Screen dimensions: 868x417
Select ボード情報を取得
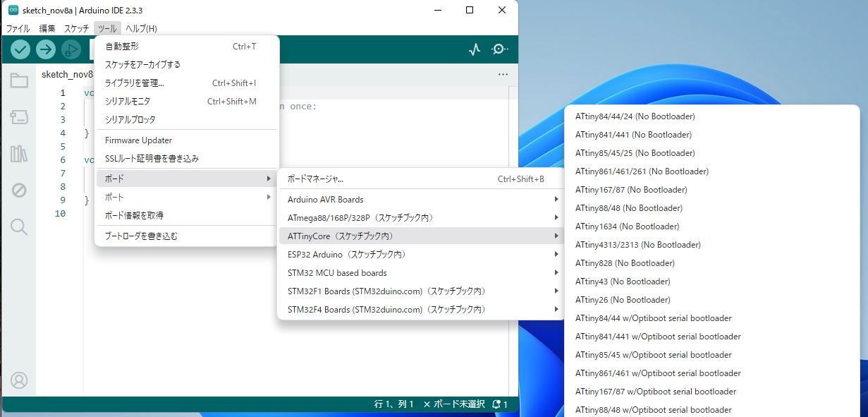[187, 215]
